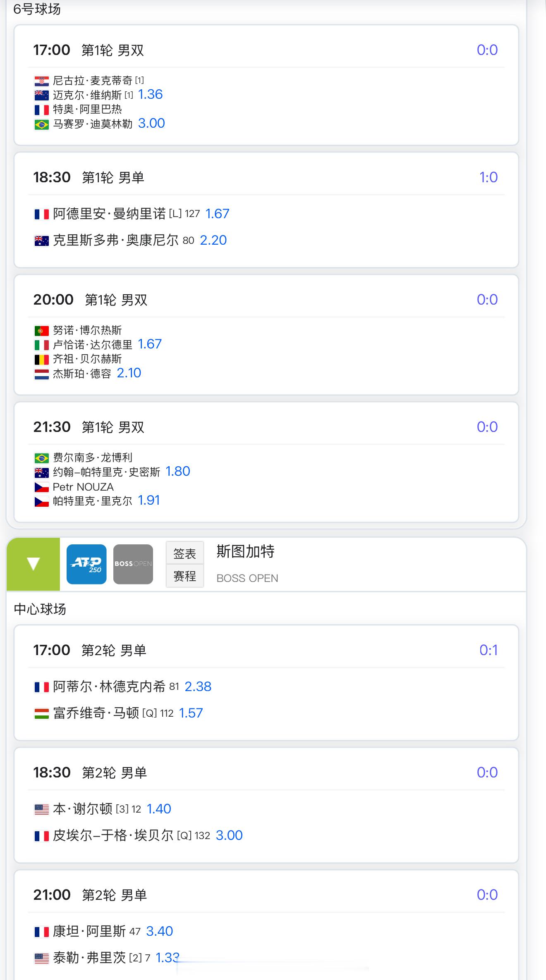Open the 1:0 score of the 18:30 男单 match

[488, 177]
